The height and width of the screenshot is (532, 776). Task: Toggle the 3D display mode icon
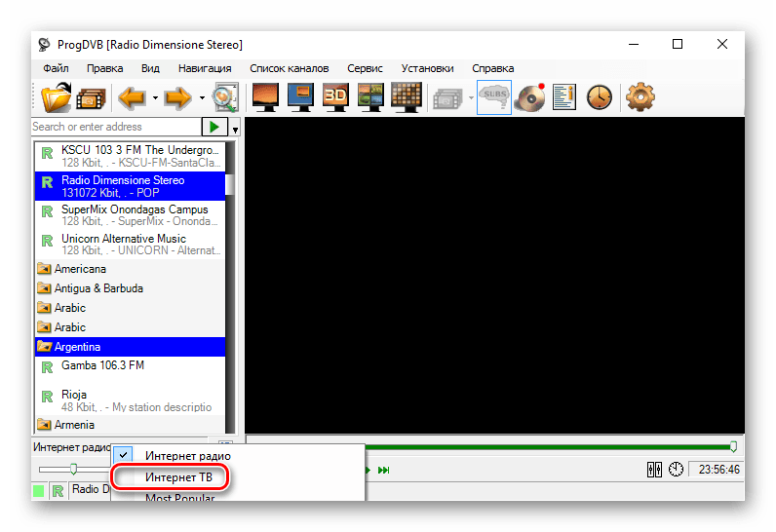pos(335,96)
